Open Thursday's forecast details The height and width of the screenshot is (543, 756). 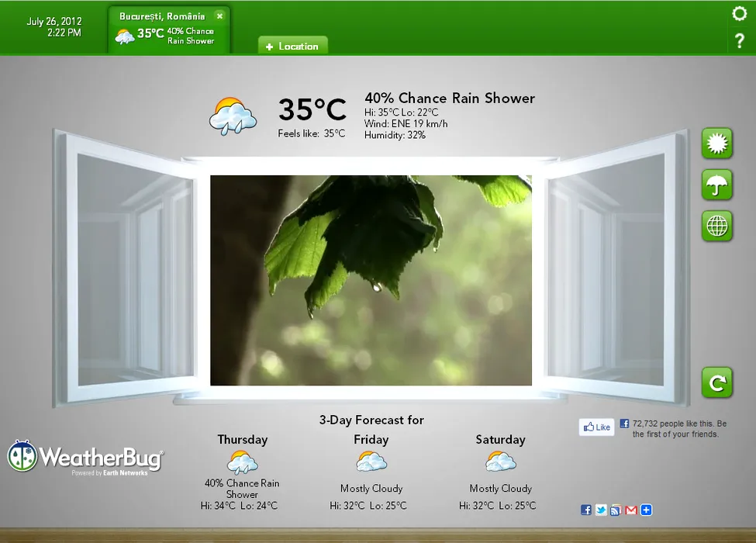point(242,463)
